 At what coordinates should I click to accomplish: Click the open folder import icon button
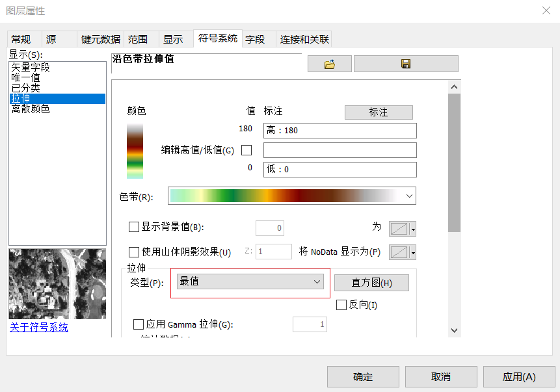click(x=330, y=64)
